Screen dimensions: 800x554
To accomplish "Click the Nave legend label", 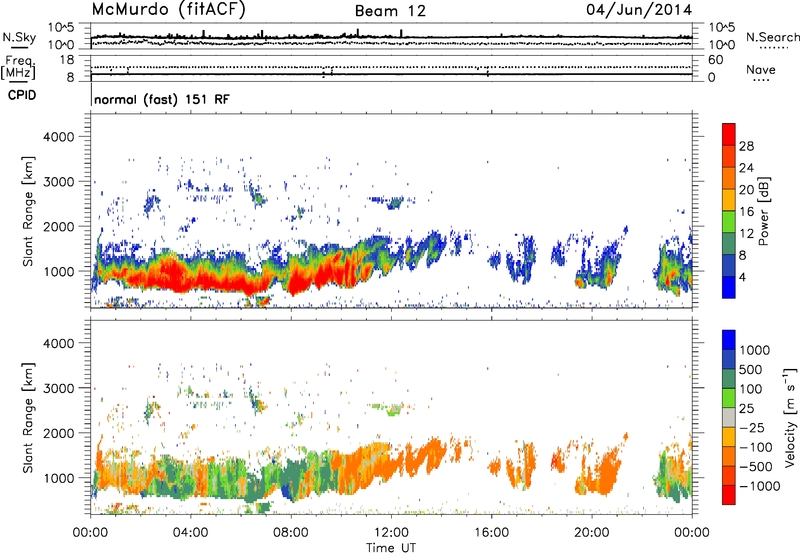I will point(761,69).
